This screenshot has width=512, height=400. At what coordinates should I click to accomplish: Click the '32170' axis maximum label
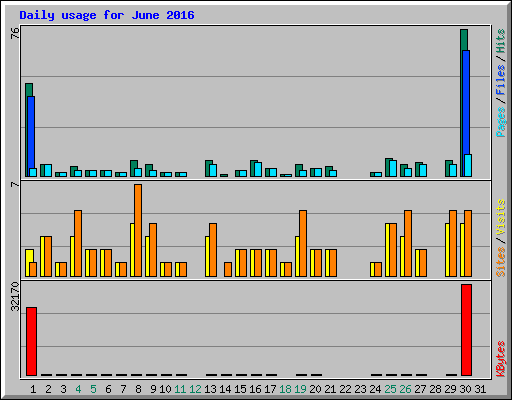[15, 296]
